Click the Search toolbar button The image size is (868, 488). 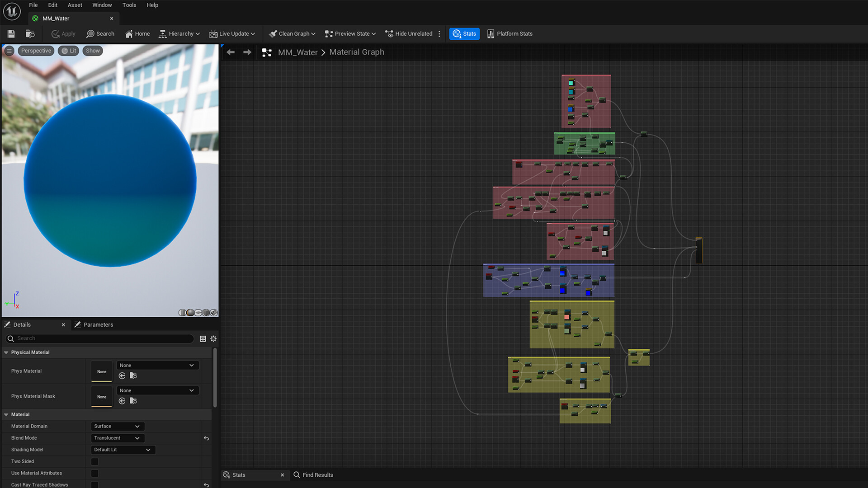(x=100, y=34)
